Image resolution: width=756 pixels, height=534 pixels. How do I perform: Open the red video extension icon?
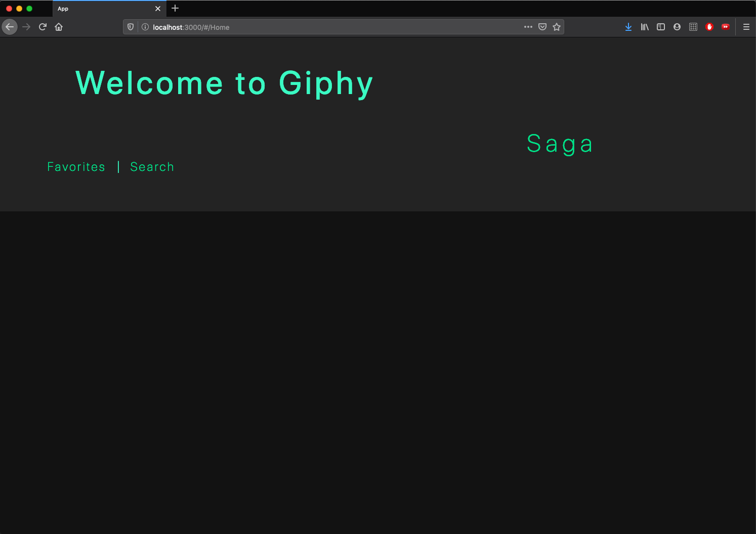click(726, 27)
